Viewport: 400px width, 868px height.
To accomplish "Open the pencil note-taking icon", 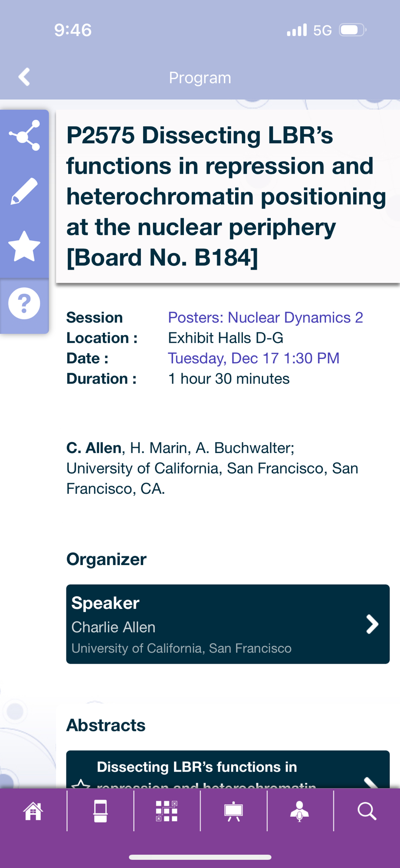I will [x=24, y=191].
